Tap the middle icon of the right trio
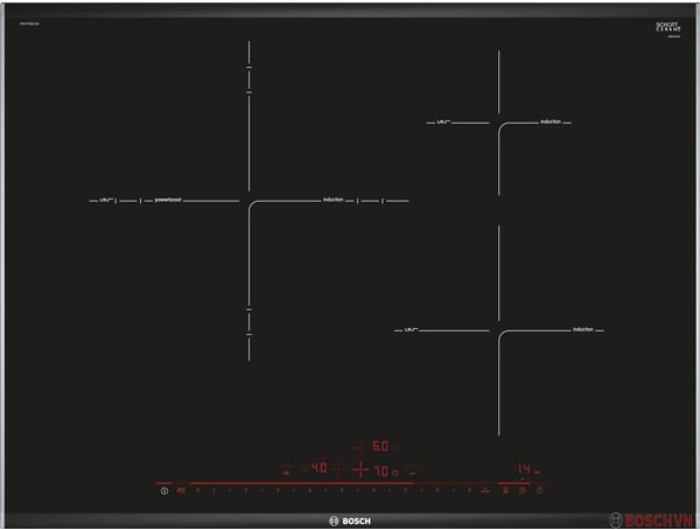The height and width of the screenshot is (529, 700). pyautogui.click(x=522, y=490)
